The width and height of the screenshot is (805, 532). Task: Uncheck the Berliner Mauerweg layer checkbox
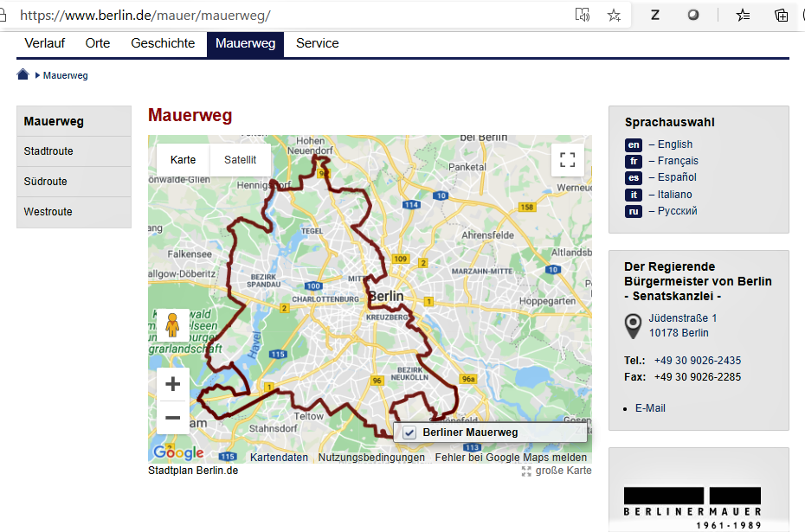pyautogui.click(x=410, y=433)
